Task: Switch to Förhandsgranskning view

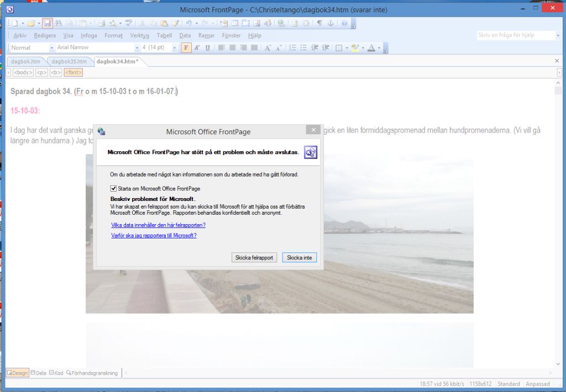Action: click(x=92, y=373)
